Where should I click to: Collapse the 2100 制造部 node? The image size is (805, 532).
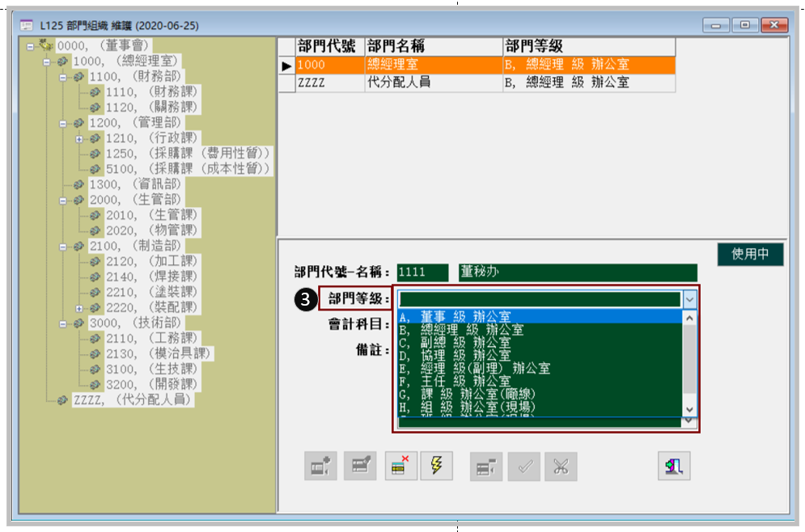coord(62,247)
